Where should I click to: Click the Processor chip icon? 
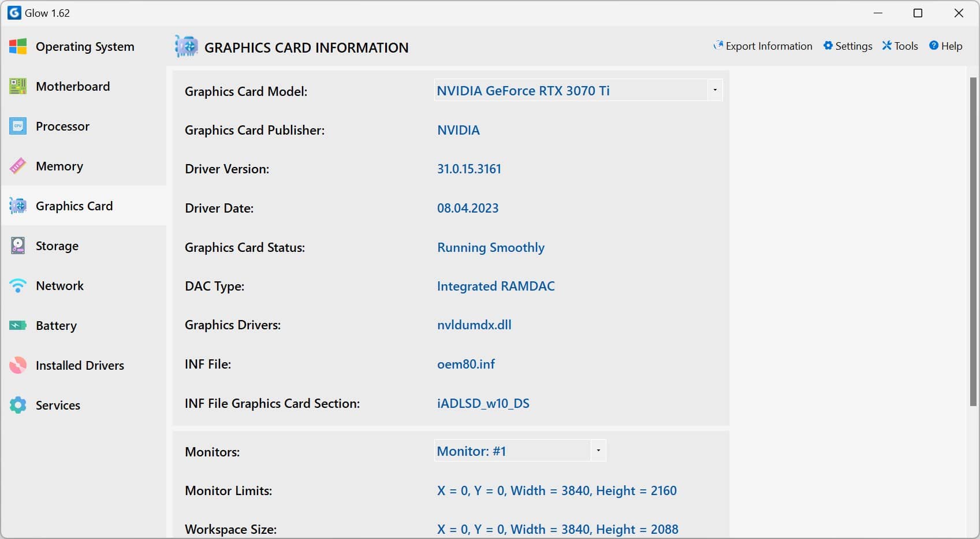18,126
